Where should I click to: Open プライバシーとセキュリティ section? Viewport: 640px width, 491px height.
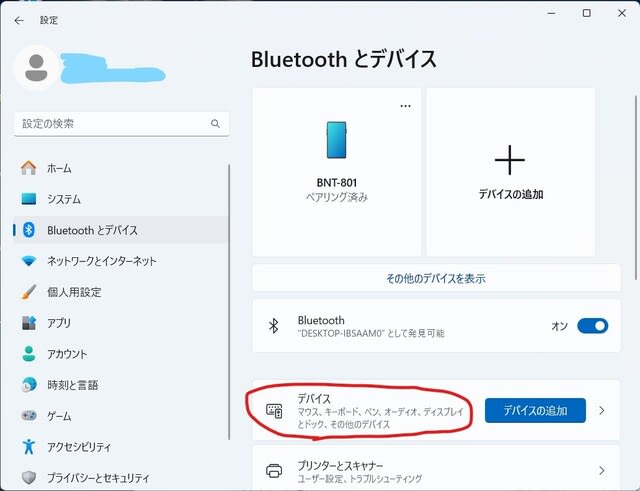(x=121, y=477)
